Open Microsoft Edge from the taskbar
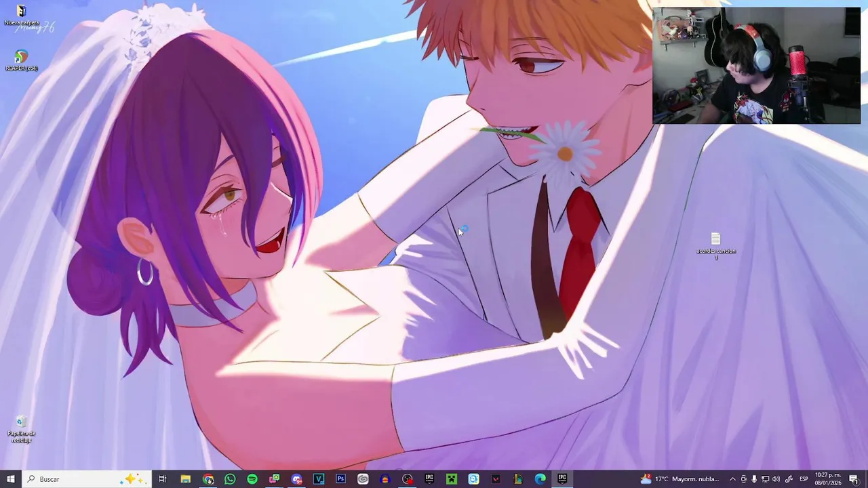The height and width of the screenshot is (488, 868). (540, 479)
